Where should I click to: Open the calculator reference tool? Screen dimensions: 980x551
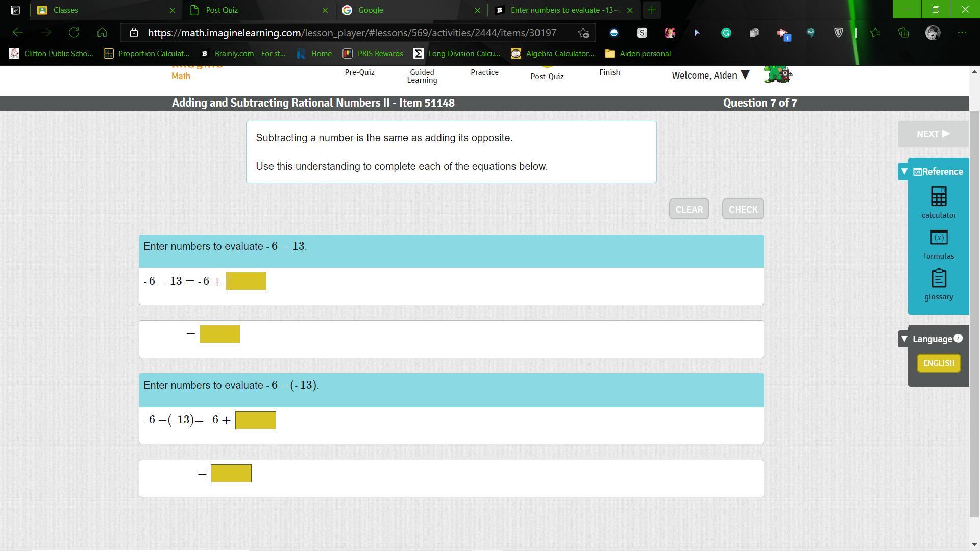pyautogui.click(x=938, y=197)
